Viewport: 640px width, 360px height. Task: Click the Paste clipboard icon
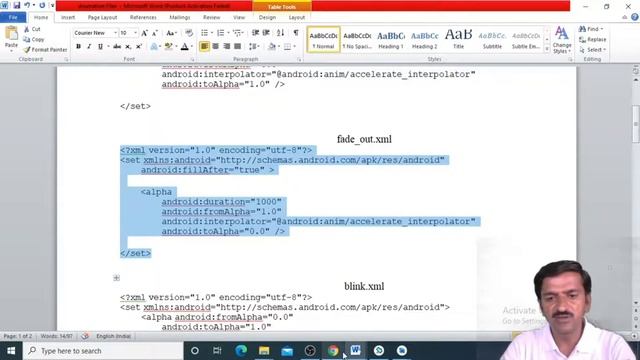pyautogui.click(x=11, y=33)
